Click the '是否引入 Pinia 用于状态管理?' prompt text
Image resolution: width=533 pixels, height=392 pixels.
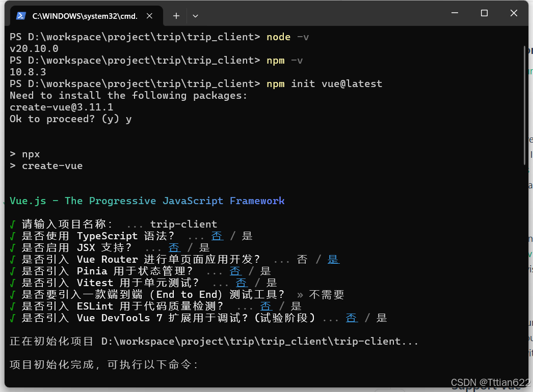[108, 271]
